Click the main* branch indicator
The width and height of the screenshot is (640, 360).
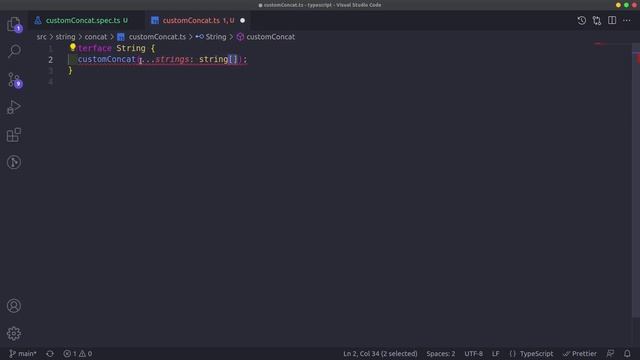[x=23, y=353]
